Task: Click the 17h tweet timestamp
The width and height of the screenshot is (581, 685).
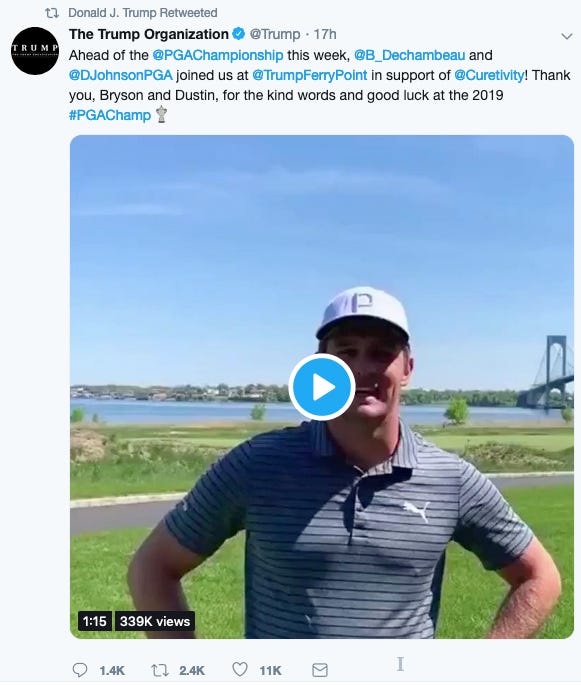Action: click(x=325, y=34)
